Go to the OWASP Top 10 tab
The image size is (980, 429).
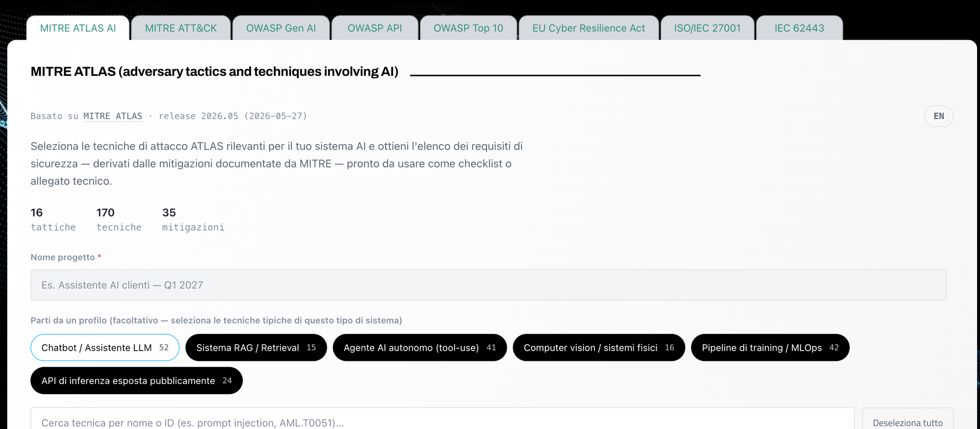[x=468, y=28]
